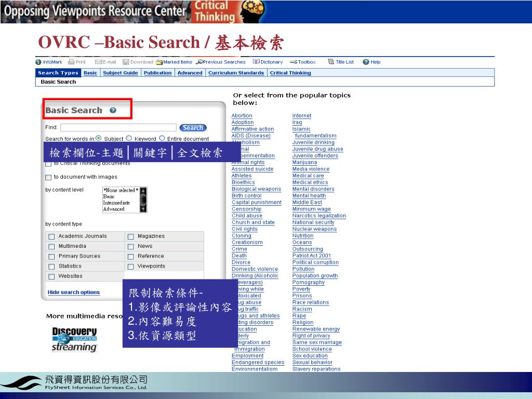Viewport: 532px width, 399px height.
Task: Open the Right of privacy link
Action: pyautogui.click(x=311, y=336)
